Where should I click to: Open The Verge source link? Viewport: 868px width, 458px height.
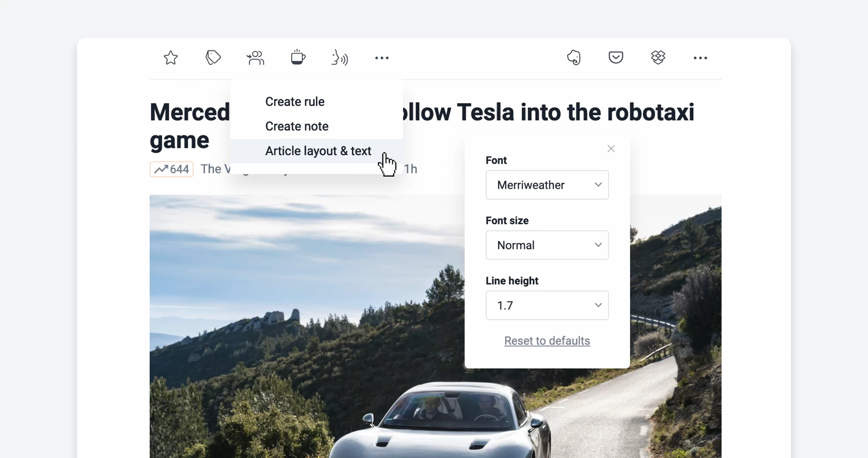(x=217, y=168)
